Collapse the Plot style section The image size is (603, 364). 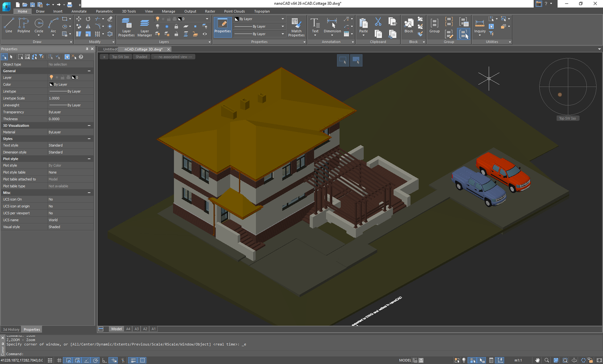(89, 159)
